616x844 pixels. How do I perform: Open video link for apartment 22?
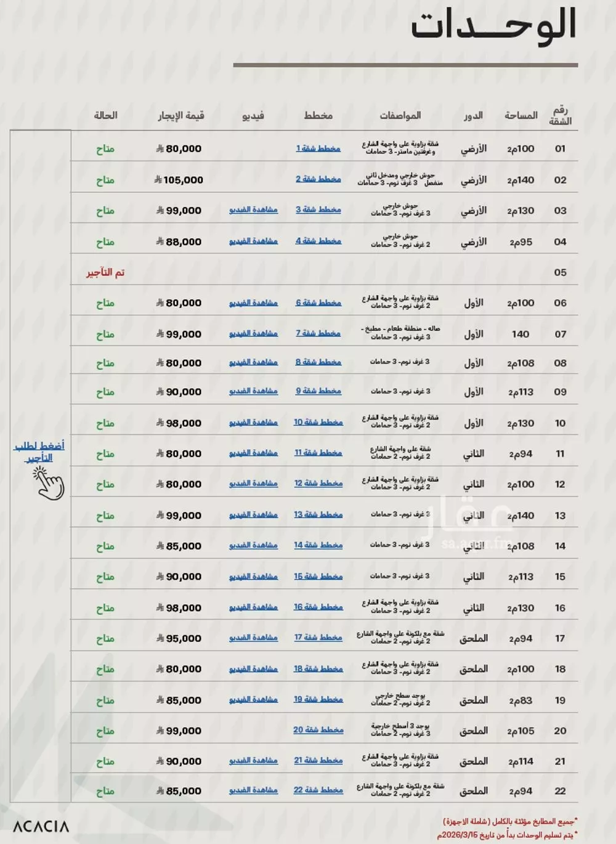[x=253, y=790]
